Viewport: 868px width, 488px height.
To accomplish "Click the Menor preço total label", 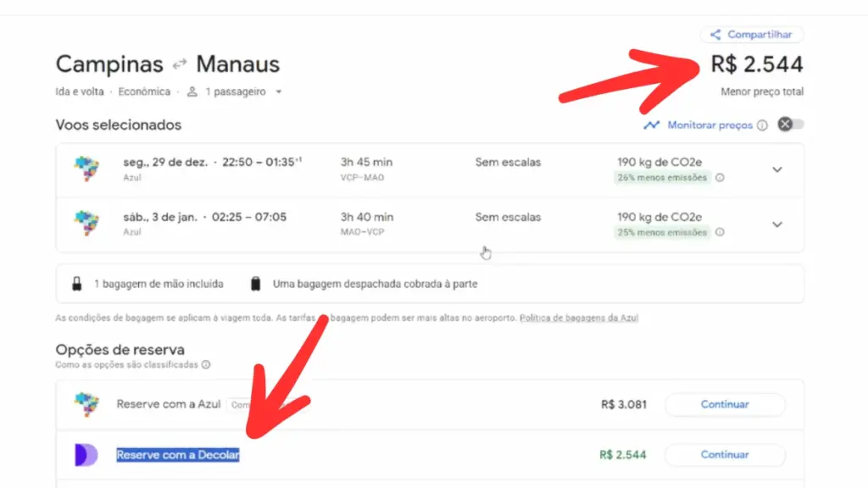I will [762, 91].
